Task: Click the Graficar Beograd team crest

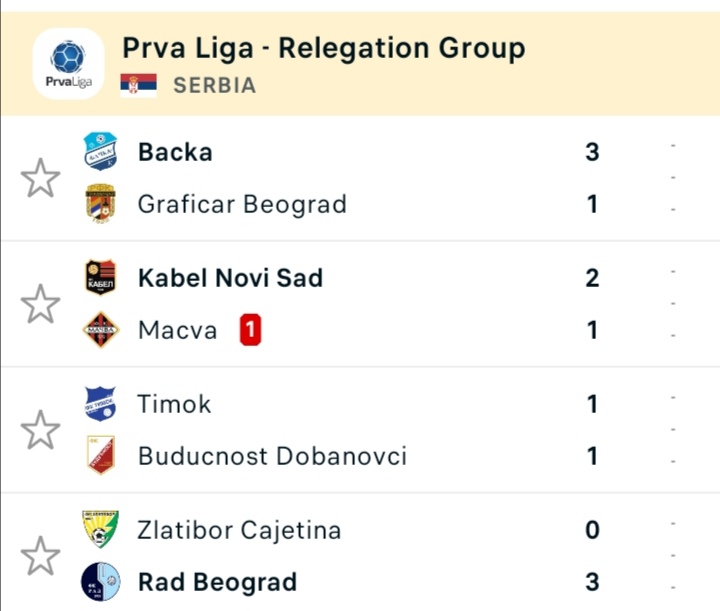Action: 100,204
